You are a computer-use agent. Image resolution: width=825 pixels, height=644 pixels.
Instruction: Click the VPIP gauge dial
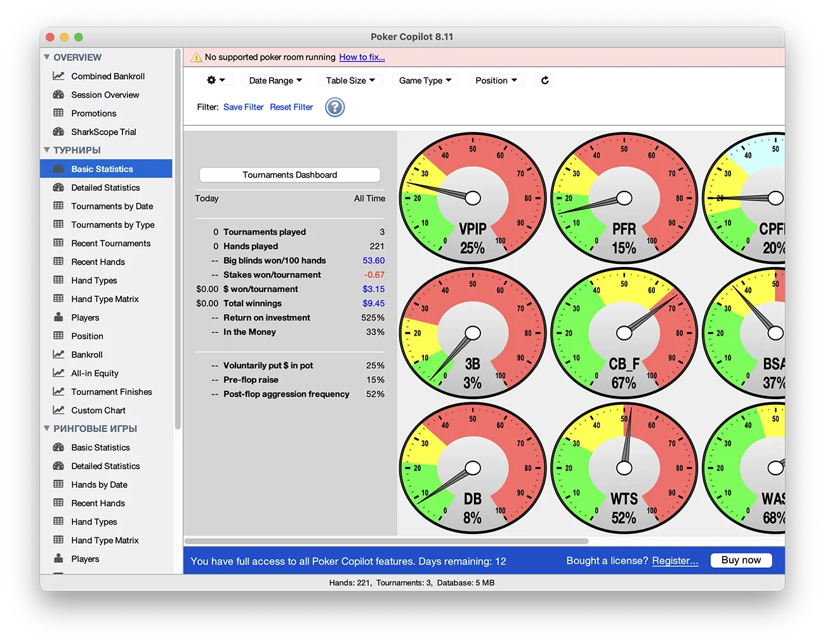pos(472,198)
